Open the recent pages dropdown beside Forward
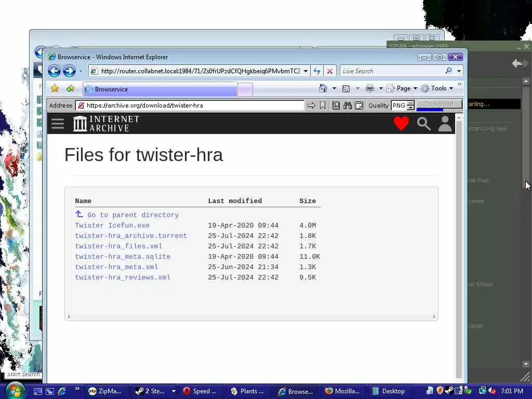Viewport: 532px width, 399px height. (81, 71)
